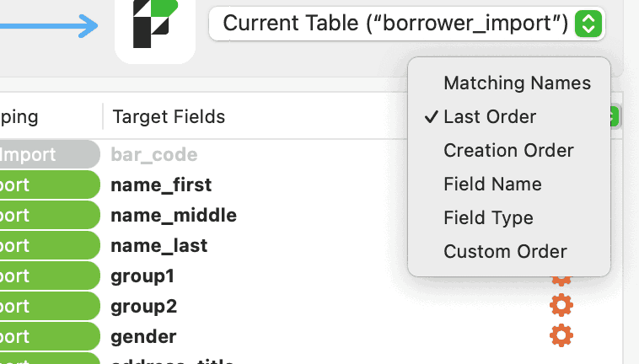The image size is (639, 364).
Task: Select the group2 target field
Action: coord(143,306)
